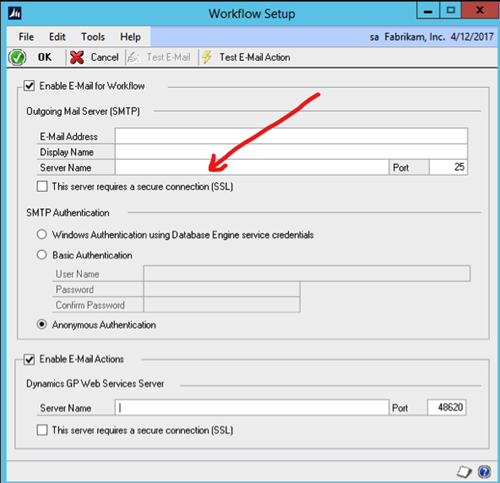Check SMTP secure connection (SSL) checkbox
500x483 pixels.
pyautogui.click(x=42, y=186)
